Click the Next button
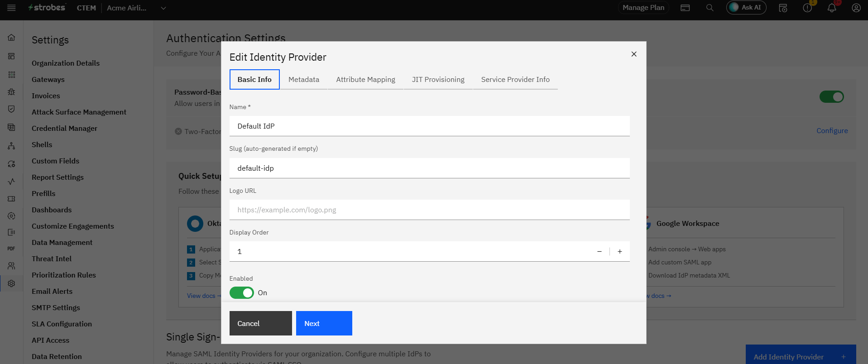868x364 pixels. tap(324, 323)
